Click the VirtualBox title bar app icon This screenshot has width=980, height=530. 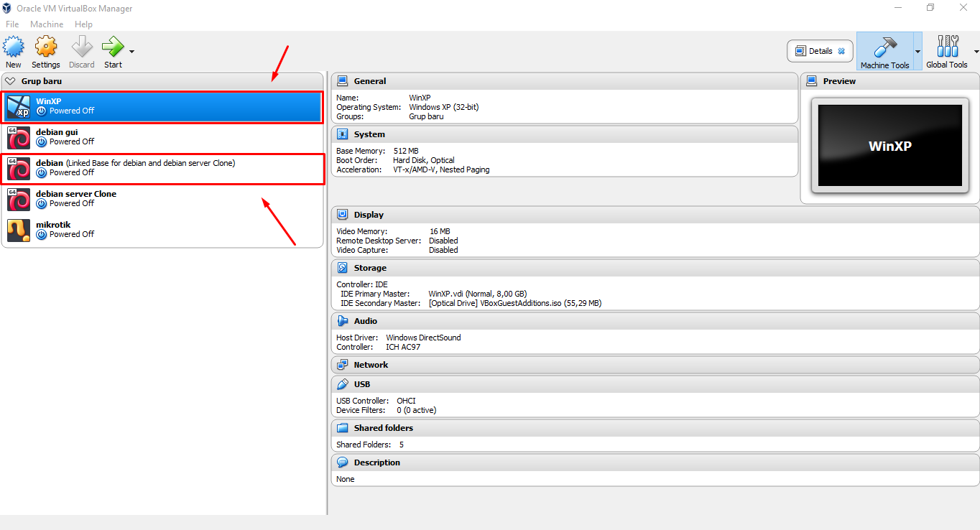pyautogui.click(x=7, y=8)
